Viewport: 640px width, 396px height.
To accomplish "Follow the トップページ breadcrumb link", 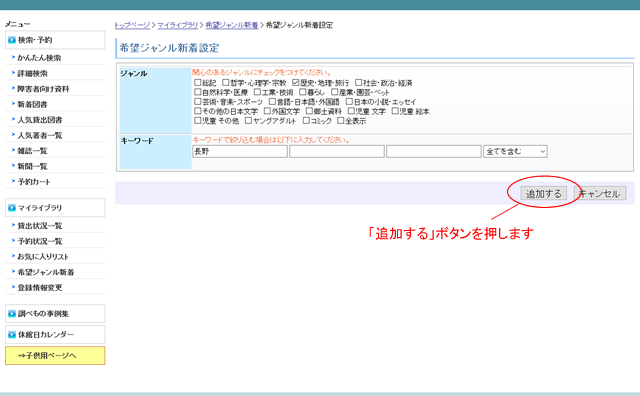I will point(132,25).
